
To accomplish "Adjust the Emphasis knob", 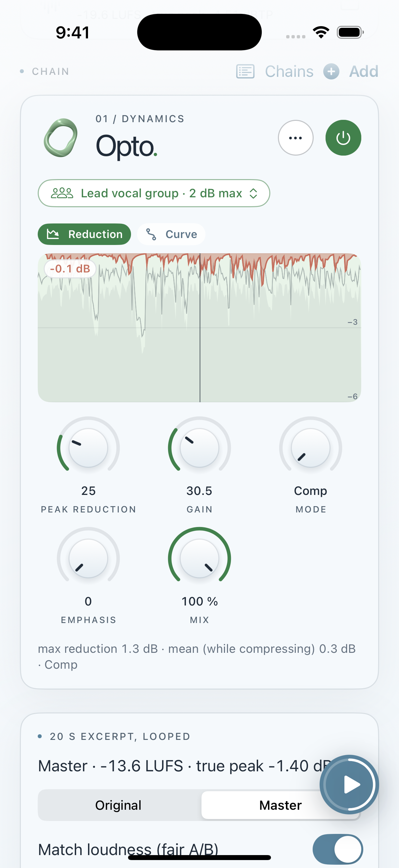I will pos(88,558).
